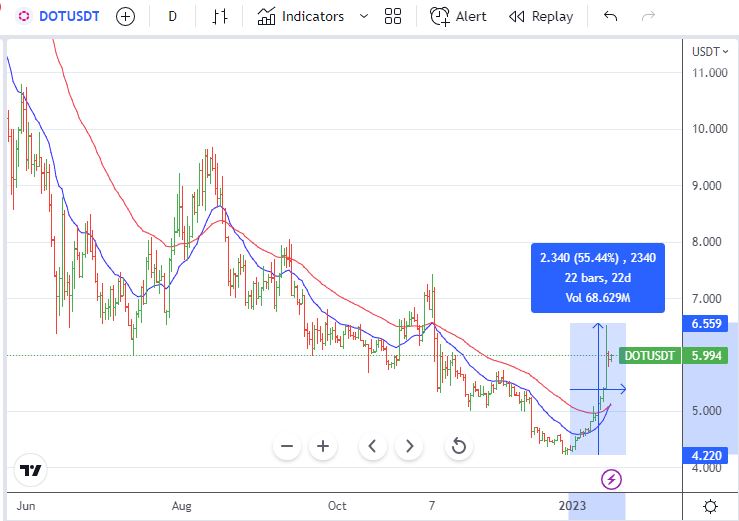The width and height of the screenshot is (739, 521).
Task: Click the 2023 time axis label
Action: point(572,506)
